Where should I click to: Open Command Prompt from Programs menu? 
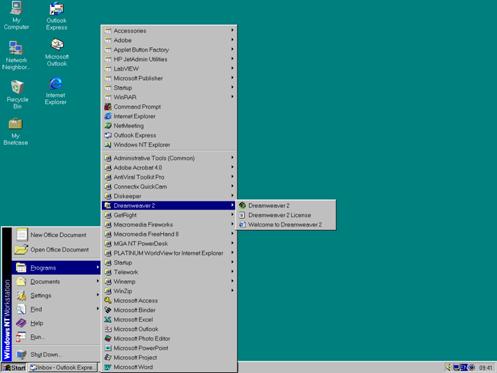(x=169, y=107)
